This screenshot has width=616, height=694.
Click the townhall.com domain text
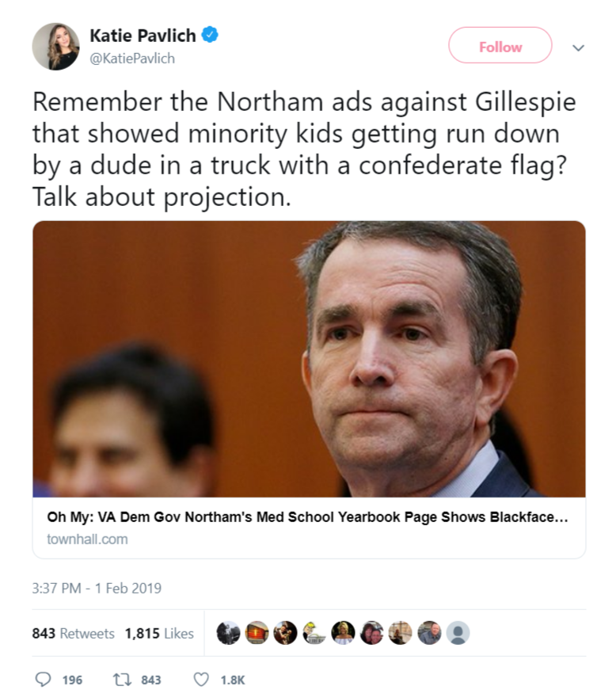pyautogui.click(x=87, y=539)
